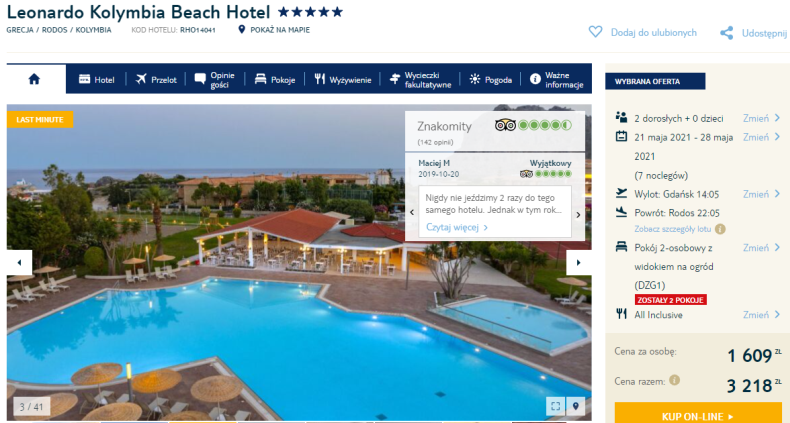Screen dimensions: 790x423
Task: Change All Inclusive board option
Action: pos(761,315)
